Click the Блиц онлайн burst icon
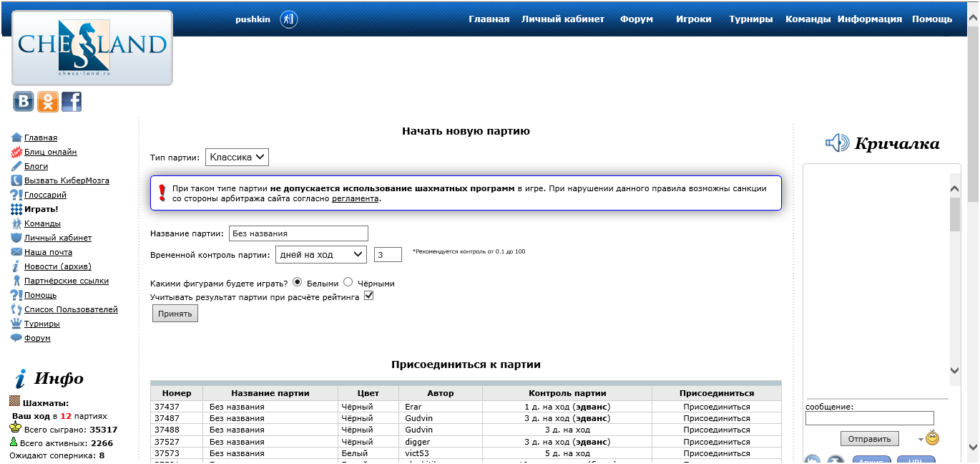Screen dimensions: 980x464 16,152
